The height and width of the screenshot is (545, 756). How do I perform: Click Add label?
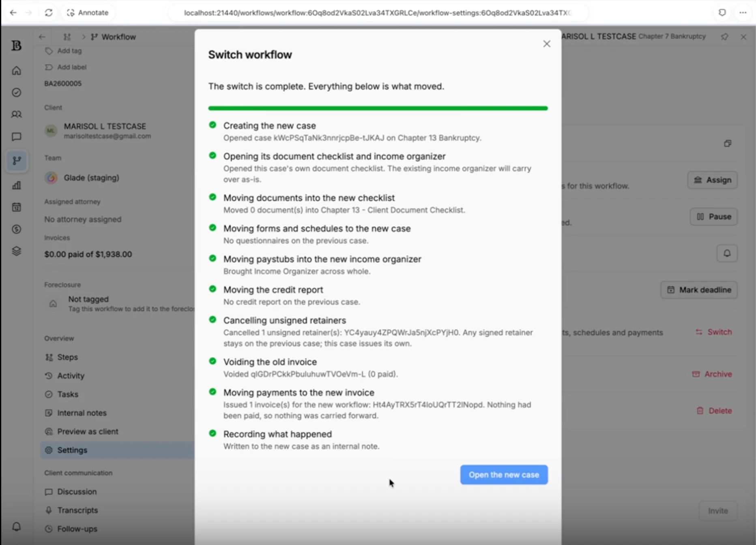(66, 67)
